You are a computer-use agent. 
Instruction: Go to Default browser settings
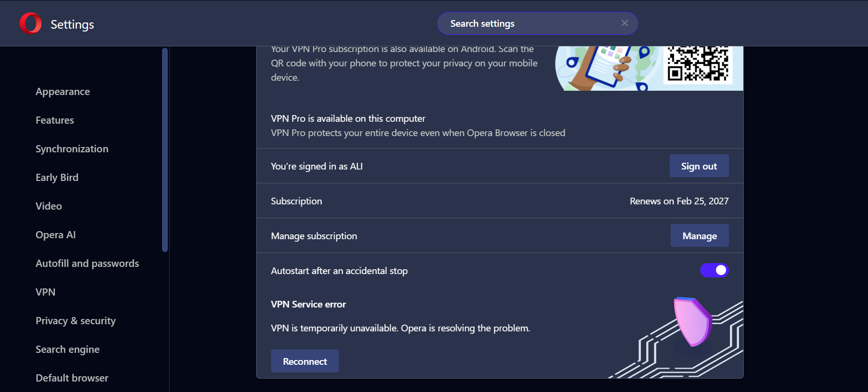coord(72,378)
